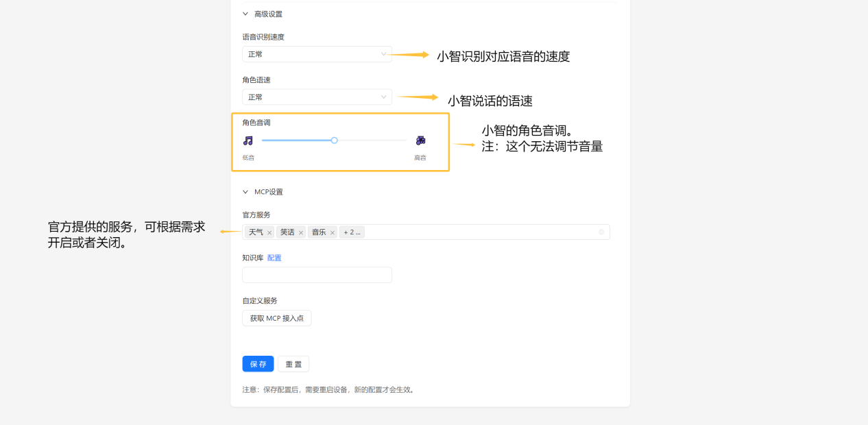Image resolution: width=868 pixels, height=425 pixels.
Task: Click inside the 官方服务 tag field
Action: [x=446, y=232]
